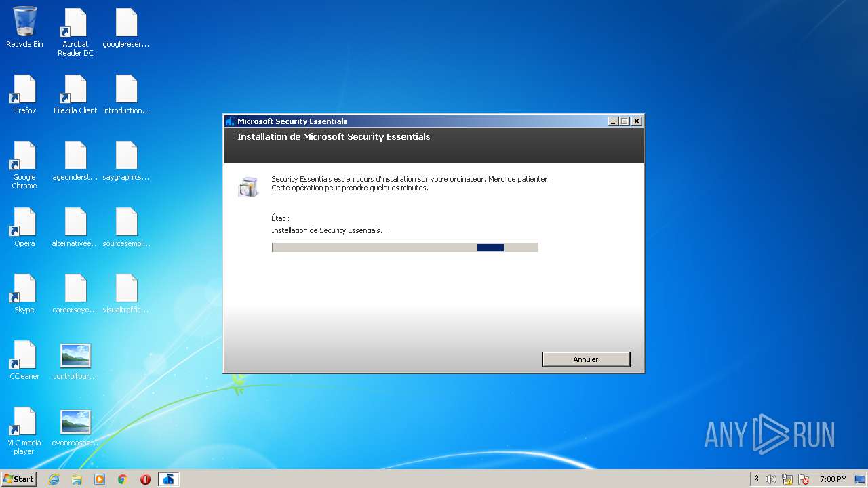
Task: Select the Skype desktop shortcut
Action: tap(24, 293)
